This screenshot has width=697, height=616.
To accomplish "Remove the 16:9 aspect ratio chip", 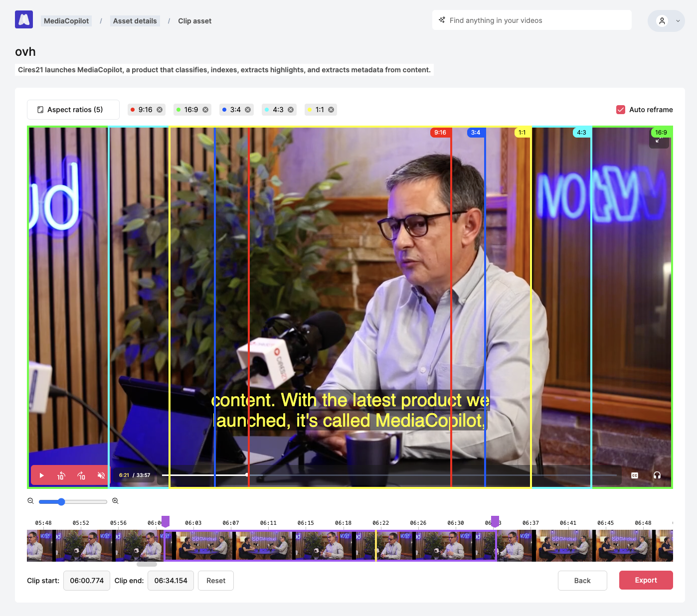I will tap(205, 110).
